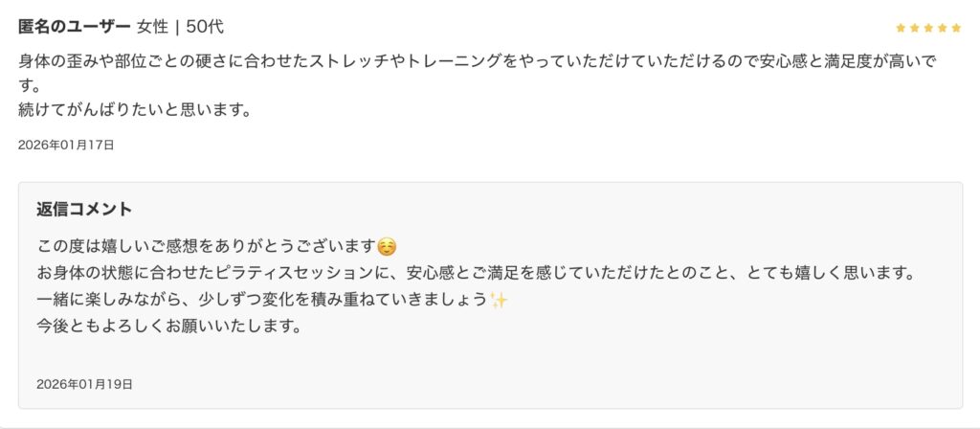The height and width of the screenshot is (429, 980).
Task: Click the second star of the rating
Action: 914,29
